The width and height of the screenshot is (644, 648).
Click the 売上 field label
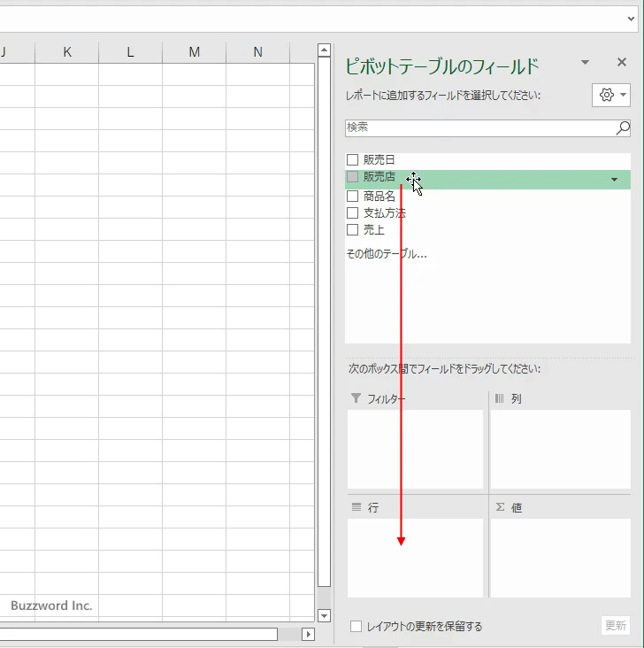pyautogui.click(x=374, y=230)
